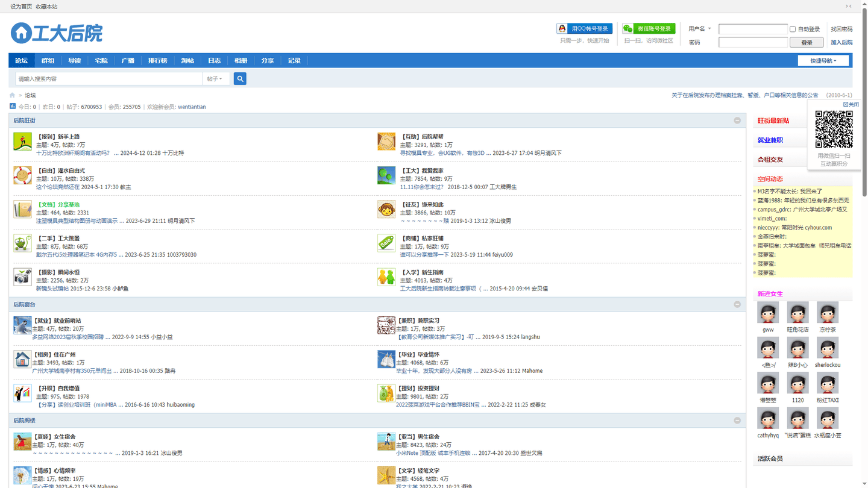
Task: Open the 就业兼职 sidebar tab
Action: (x=770, y=140)
